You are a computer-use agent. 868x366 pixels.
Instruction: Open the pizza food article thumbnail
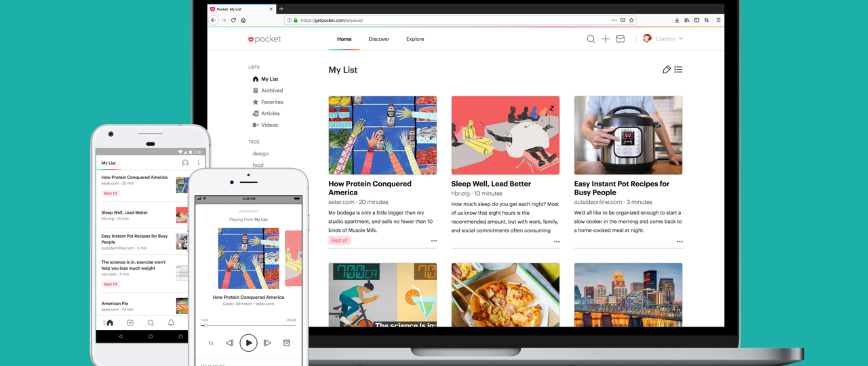click(x=505, y=295)
